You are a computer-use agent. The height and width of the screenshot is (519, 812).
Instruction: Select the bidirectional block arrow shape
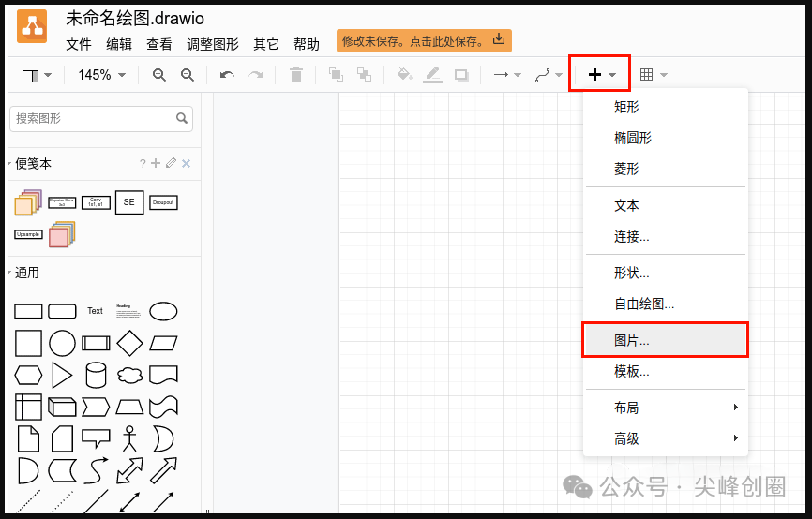tap(129, 470)
